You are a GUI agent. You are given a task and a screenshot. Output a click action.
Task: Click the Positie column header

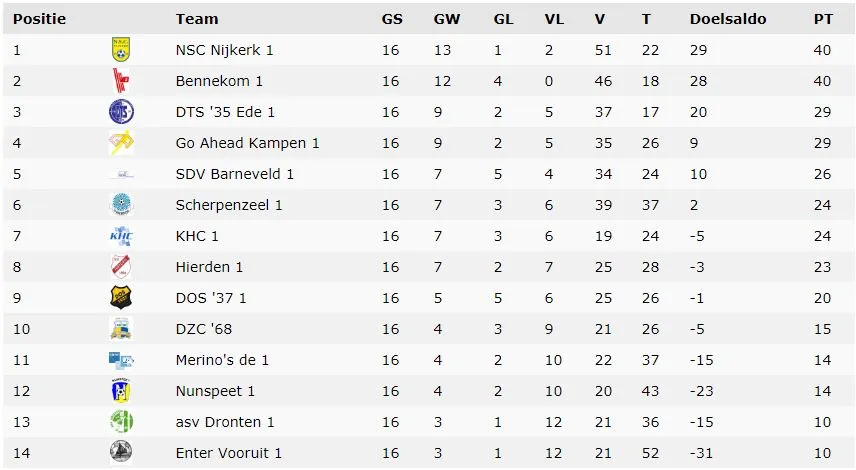[38, 19]
